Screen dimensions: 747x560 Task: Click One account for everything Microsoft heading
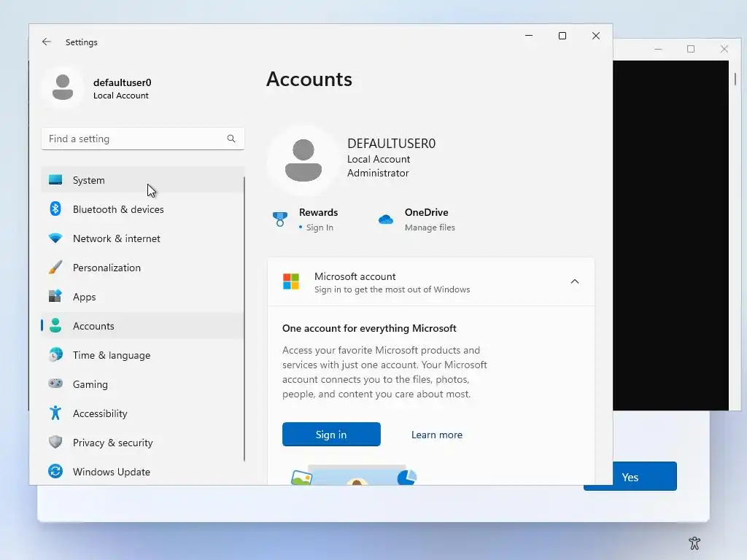pyautogui.click(x=369, y=328)
